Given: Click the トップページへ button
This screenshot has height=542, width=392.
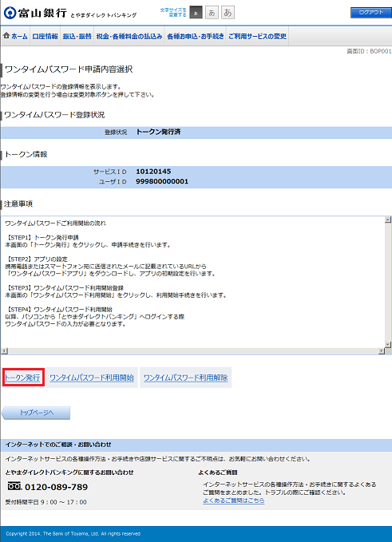Looking at the screenshot, I should click(x=36, y=413).
